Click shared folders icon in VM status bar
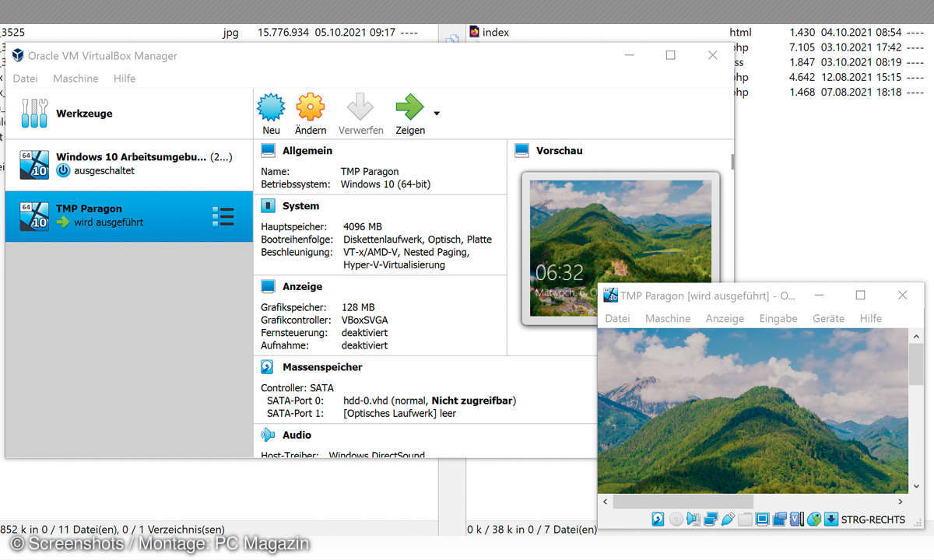 click(745, 519)
